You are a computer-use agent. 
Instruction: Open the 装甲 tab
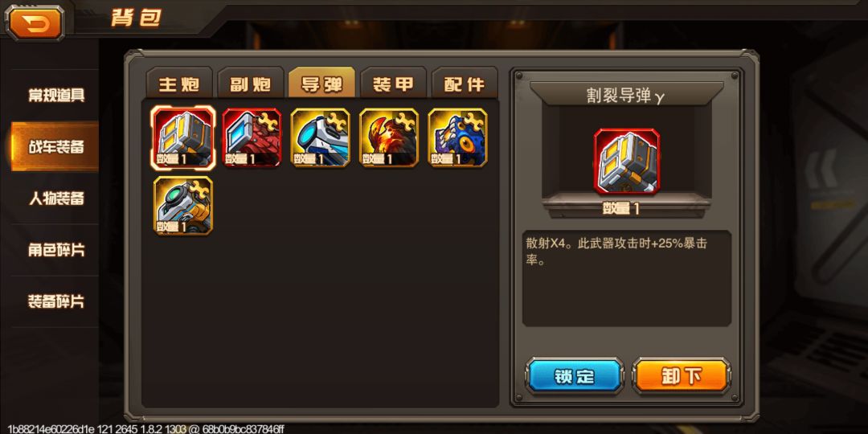(x=393, y=83)
